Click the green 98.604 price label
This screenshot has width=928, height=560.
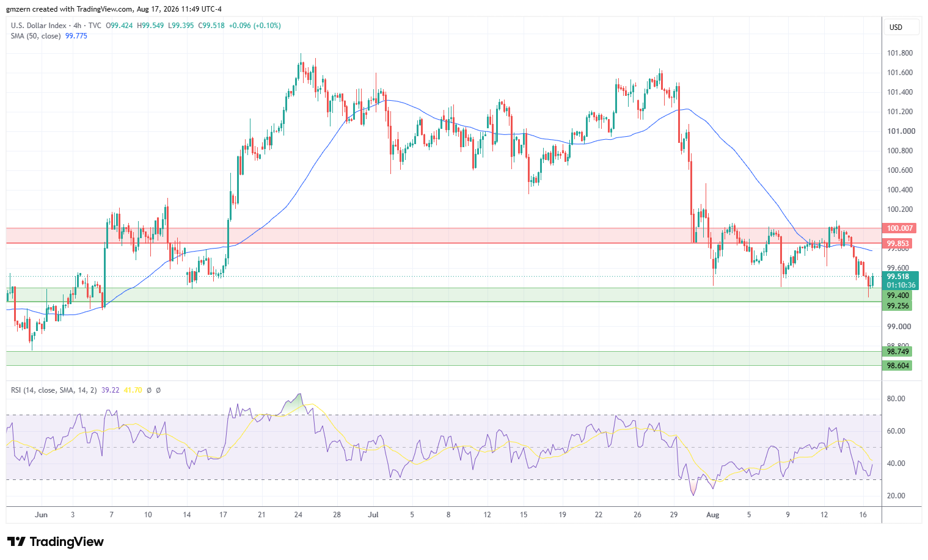(898, 366)
